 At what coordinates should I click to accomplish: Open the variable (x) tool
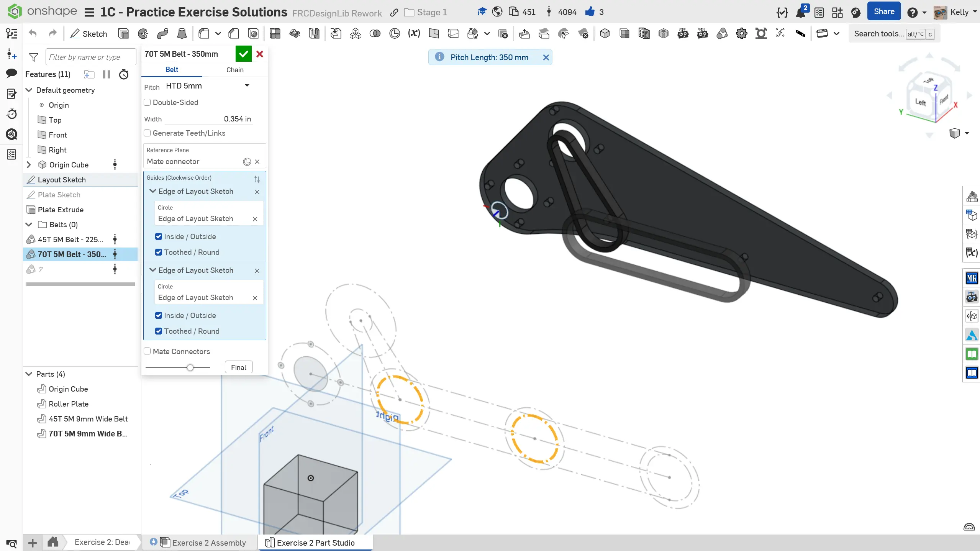click(x=414, y=34)
